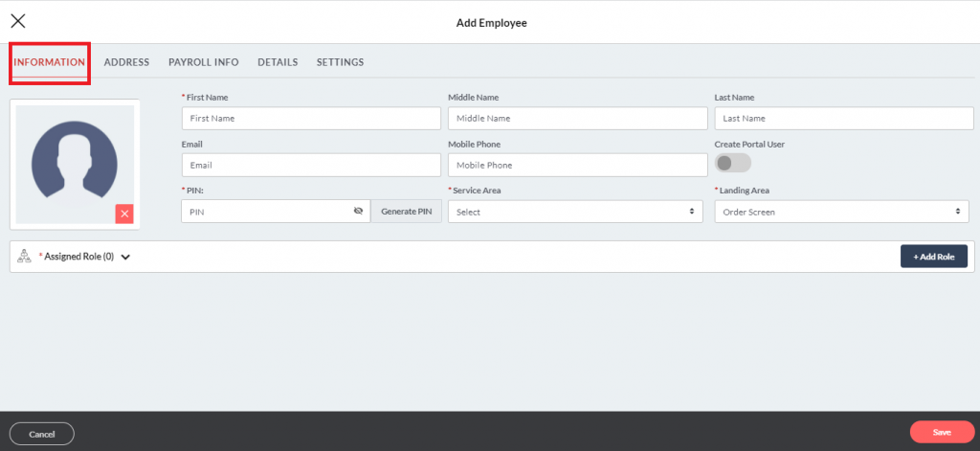Screen dimensions: 980x451
Task: Select the Settings tab
Action: [x=340, y=62]
